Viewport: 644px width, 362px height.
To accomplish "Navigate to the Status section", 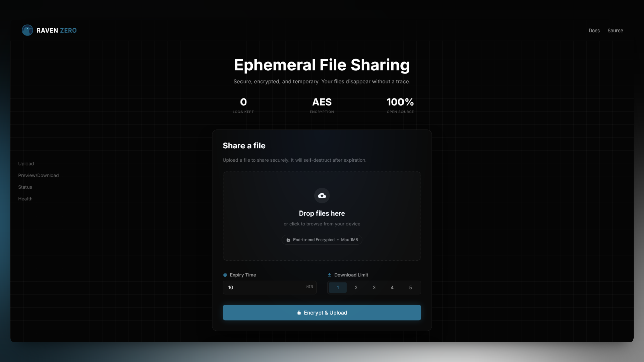I will pyautogui.click(x=25, y=187).
